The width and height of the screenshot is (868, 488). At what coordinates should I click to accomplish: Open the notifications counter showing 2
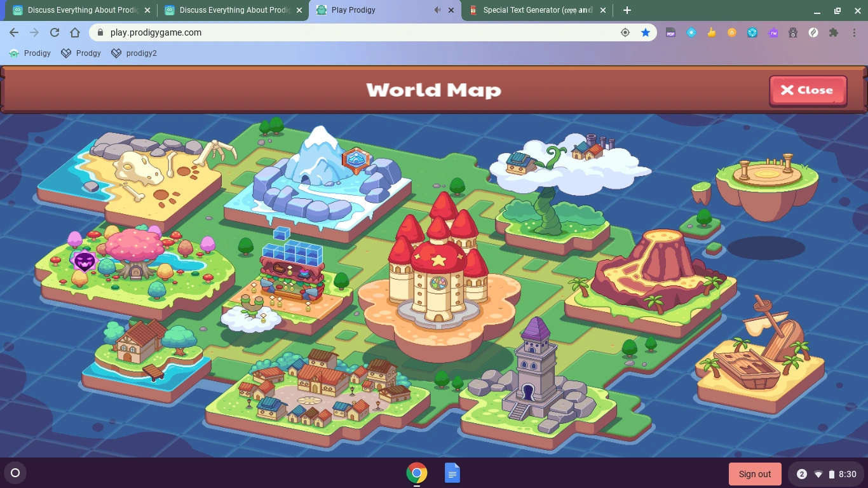pos(802,474)
